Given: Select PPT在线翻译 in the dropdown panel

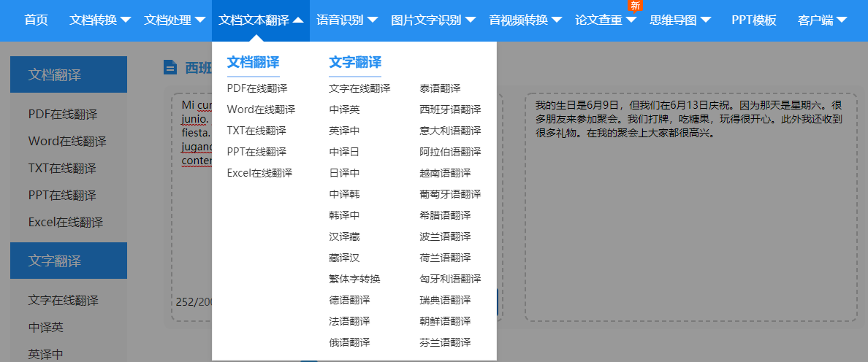Looking at the screenshot, I should [256, 152].
